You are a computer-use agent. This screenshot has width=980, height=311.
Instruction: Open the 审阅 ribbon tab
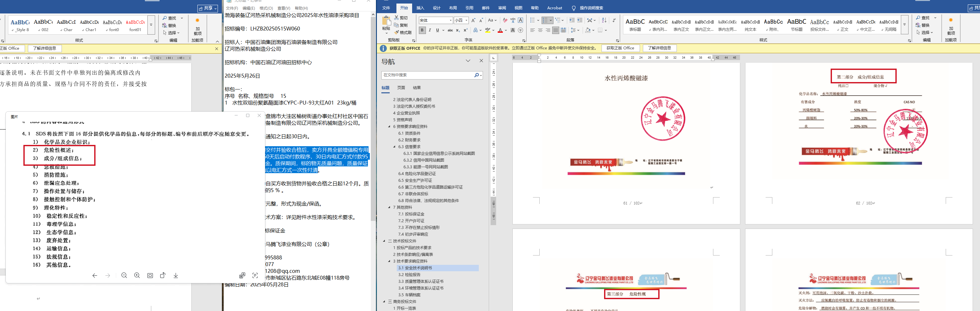click(x=502, y=8)
